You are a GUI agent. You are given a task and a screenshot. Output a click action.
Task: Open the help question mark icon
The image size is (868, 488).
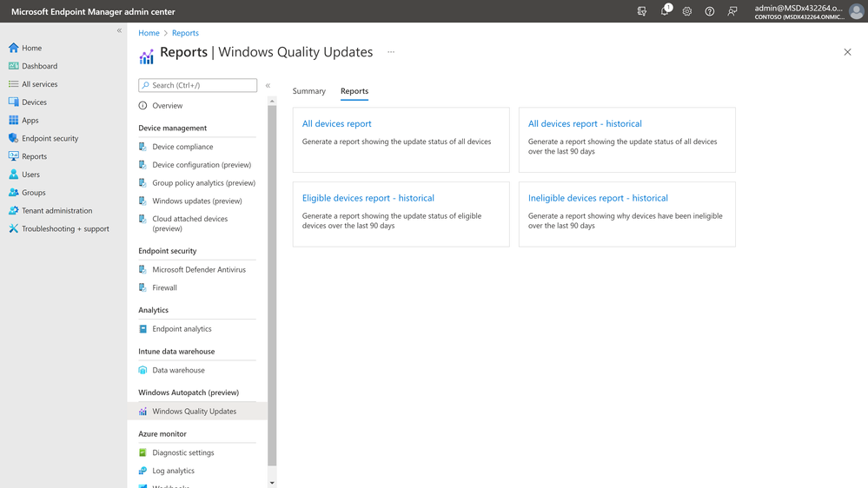point(710,11)
